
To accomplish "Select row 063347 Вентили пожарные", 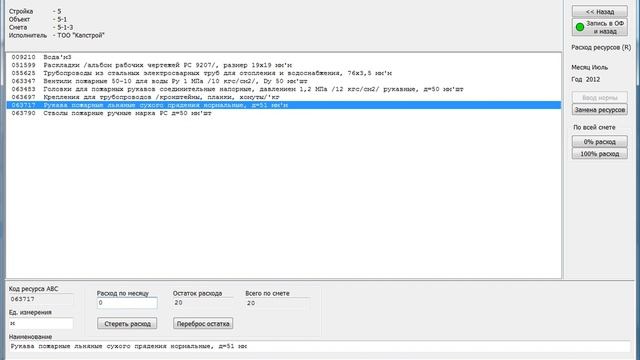I will tap(284, 81).
